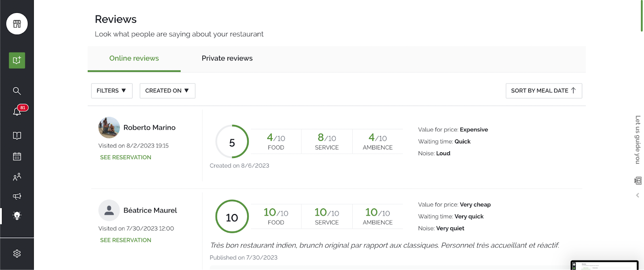Image resolution: width=644 pixels, height=270 pixels.
Task: Open Roberto Marino's SEE RESERVATION link
Action: pos(126,158)
